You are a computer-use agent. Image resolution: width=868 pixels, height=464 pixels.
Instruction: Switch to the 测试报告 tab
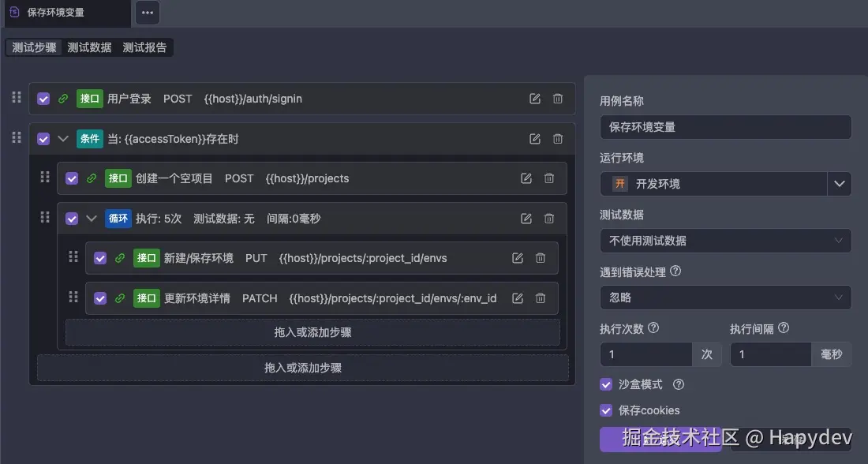point(144,47)
